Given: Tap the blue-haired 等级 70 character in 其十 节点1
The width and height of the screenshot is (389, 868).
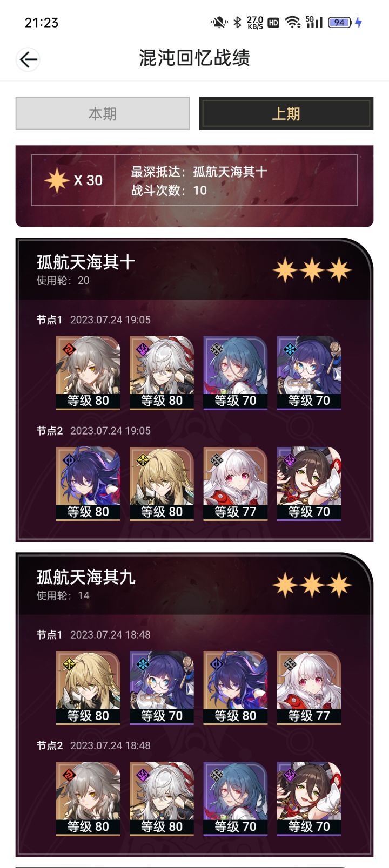Looking at the screenshot, I should tap(235, 373).
